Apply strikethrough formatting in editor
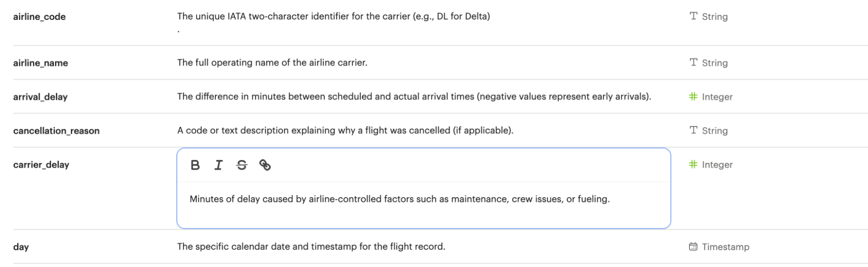The width and height of the screenshot is (868, 267). 242,165
